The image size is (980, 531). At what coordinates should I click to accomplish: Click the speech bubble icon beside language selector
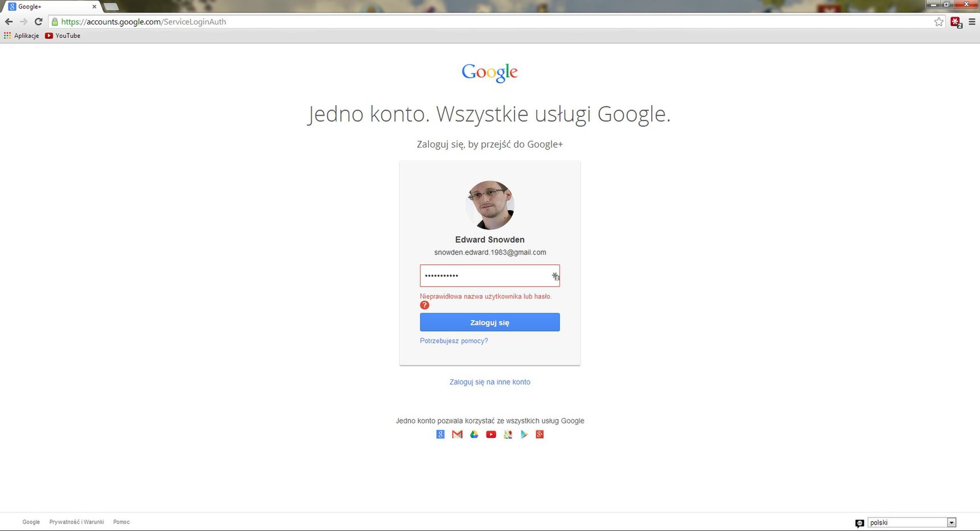click(860, 523)
